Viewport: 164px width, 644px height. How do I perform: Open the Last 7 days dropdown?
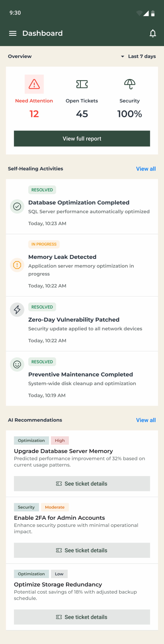tap(139, 56)
